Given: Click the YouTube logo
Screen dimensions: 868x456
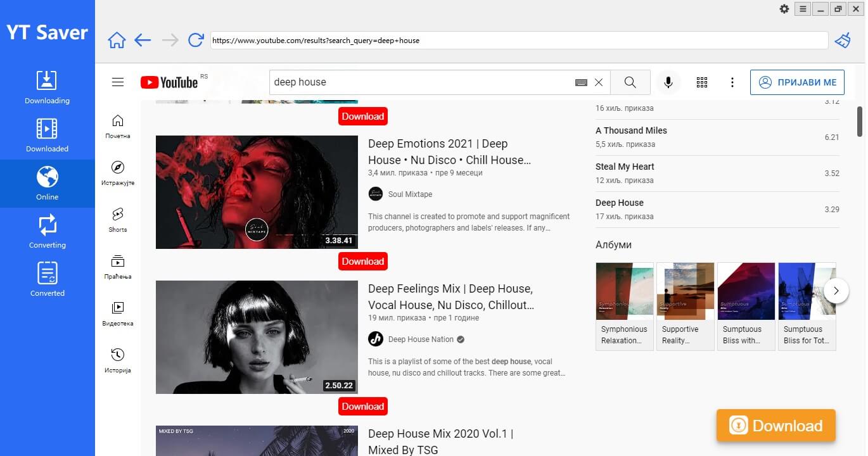Looking at the screenshot, I should click(169, 82).
